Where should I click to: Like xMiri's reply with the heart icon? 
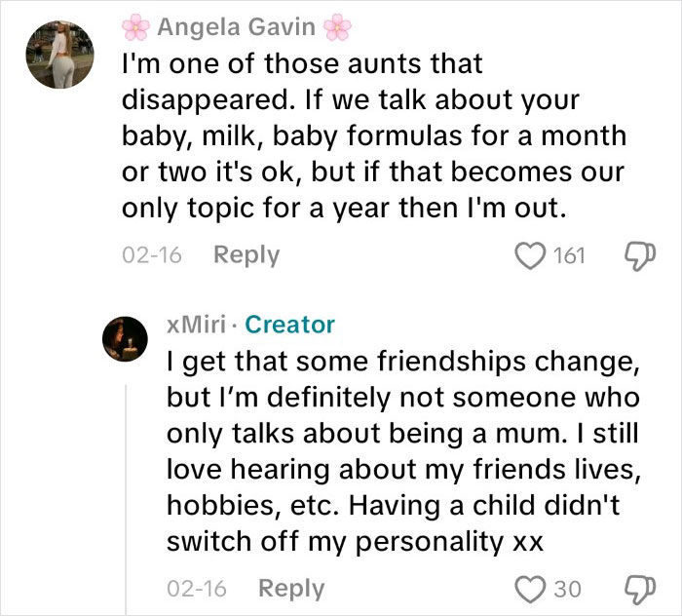click(533, 589)
